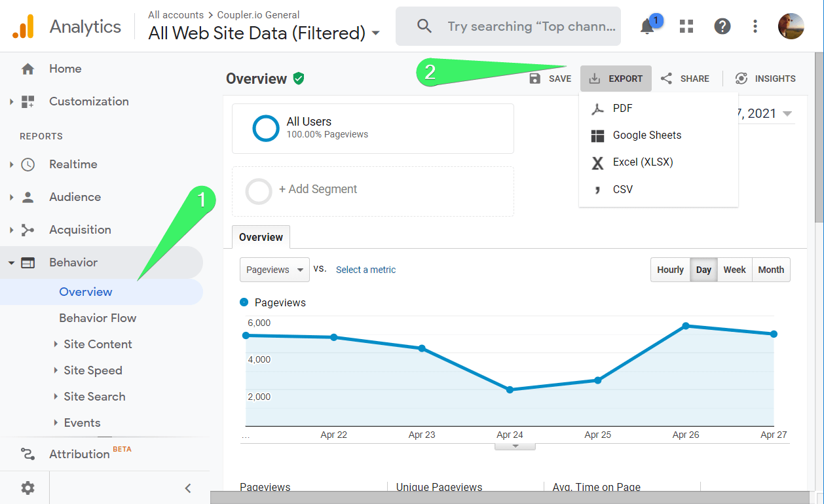Click the help question mark icon
This screenshot has width=824, height=504.
click(722, 26)
